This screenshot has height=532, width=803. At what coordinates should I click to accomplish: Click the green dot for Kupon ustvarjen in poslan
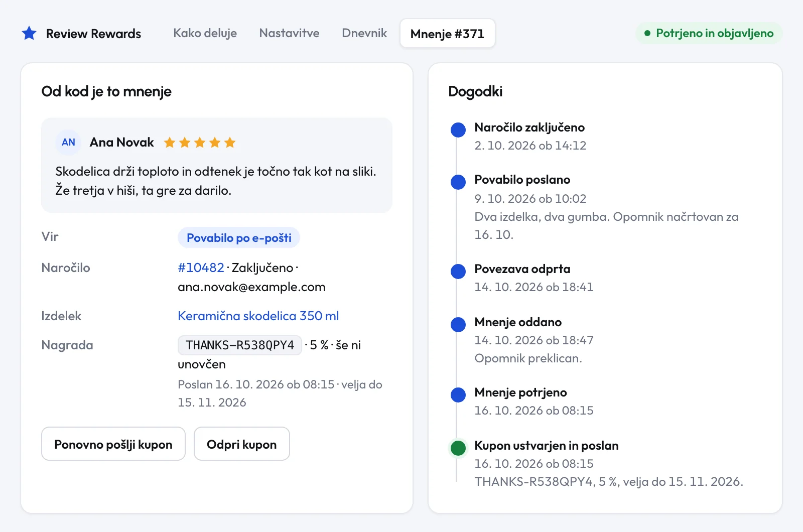(458, 448)
